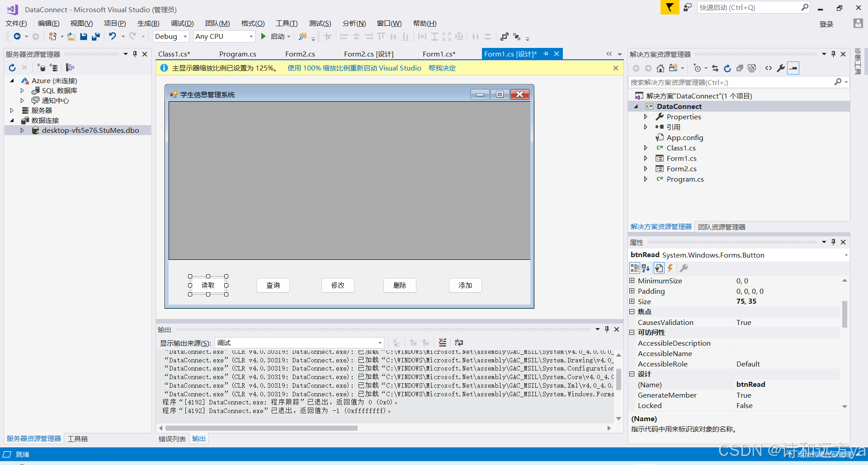868x465 pixels.
Task: Click the Home icon in Solution Explorer
Action: coord(660,68)
